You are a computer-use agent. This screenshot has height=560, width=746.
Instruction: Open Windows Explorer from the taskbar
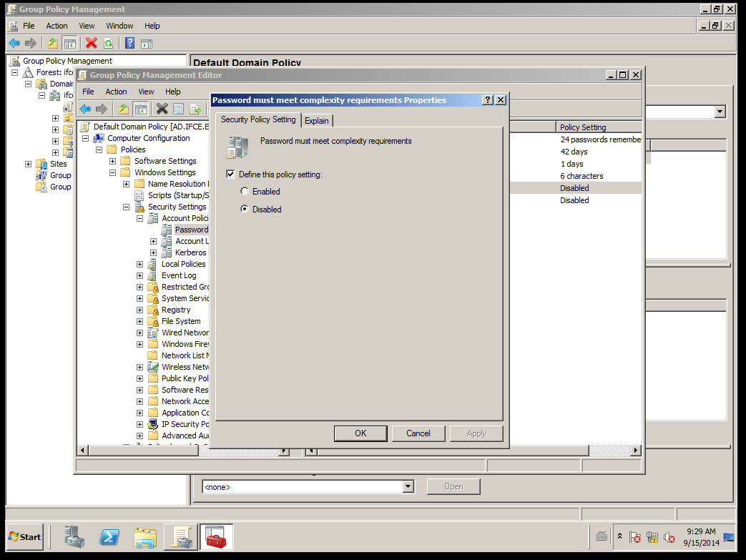click(145, 536)
